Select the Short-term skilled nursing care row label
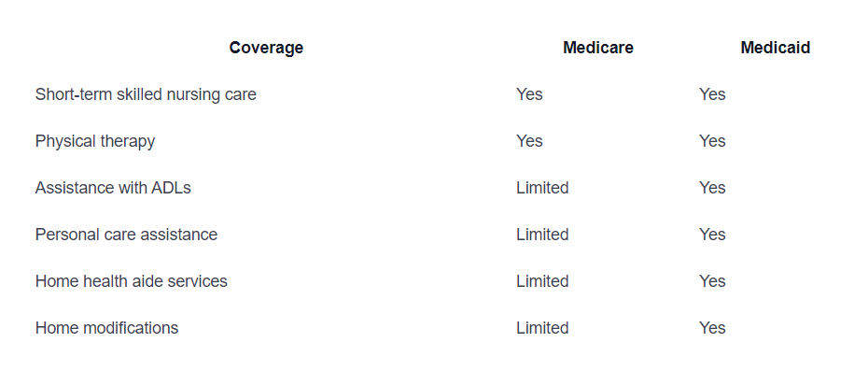Image resolution: width=868 pixels, height=371 pixels. coord(146,94)
